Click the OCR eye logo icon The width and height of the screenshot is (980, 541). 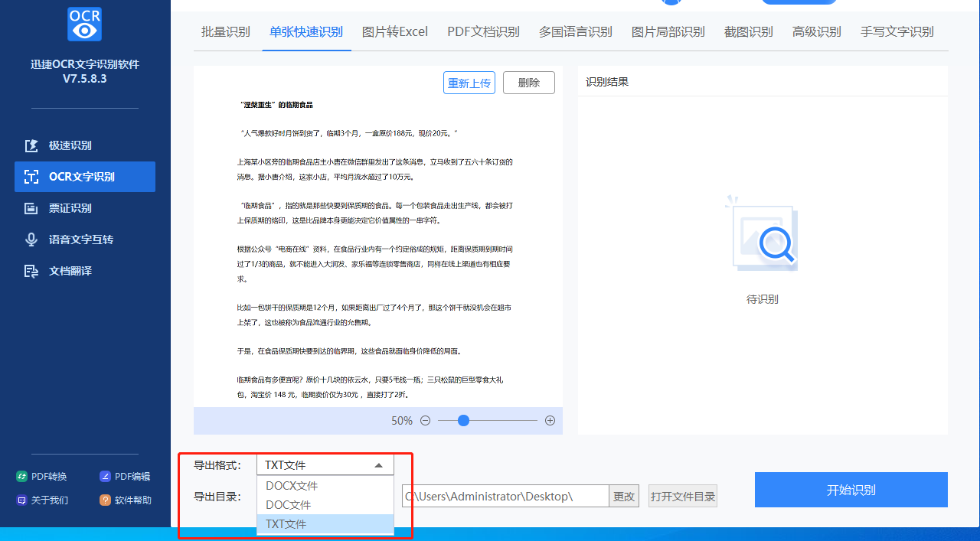tap(84, 24)
